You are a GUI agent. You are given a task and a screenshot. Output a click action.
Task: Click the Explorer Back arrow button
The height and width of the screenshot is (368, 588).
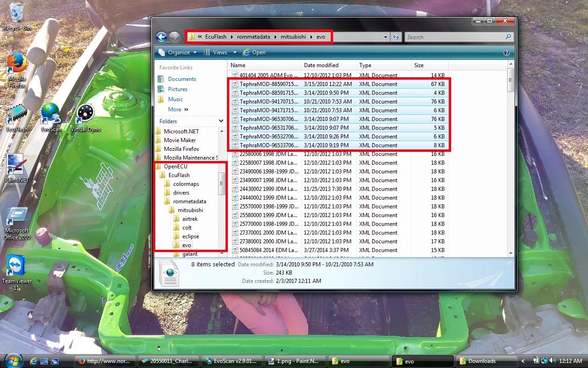(x=161, y=37)
